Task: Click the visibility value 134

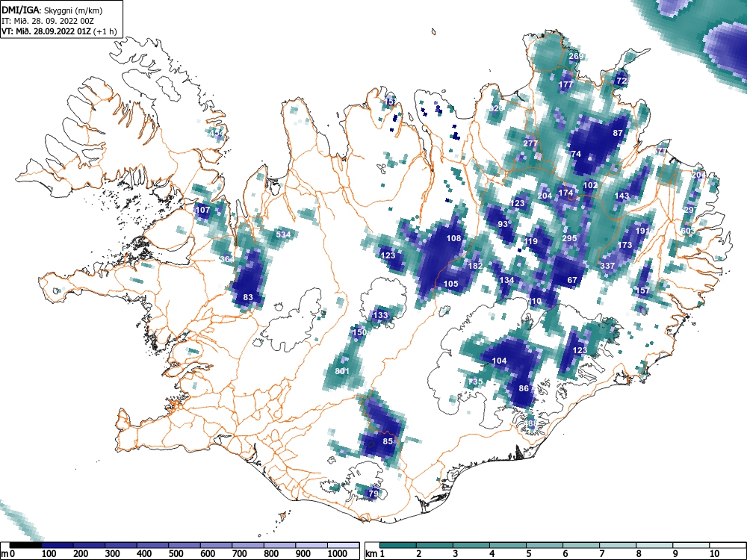Action: point(507,280)
